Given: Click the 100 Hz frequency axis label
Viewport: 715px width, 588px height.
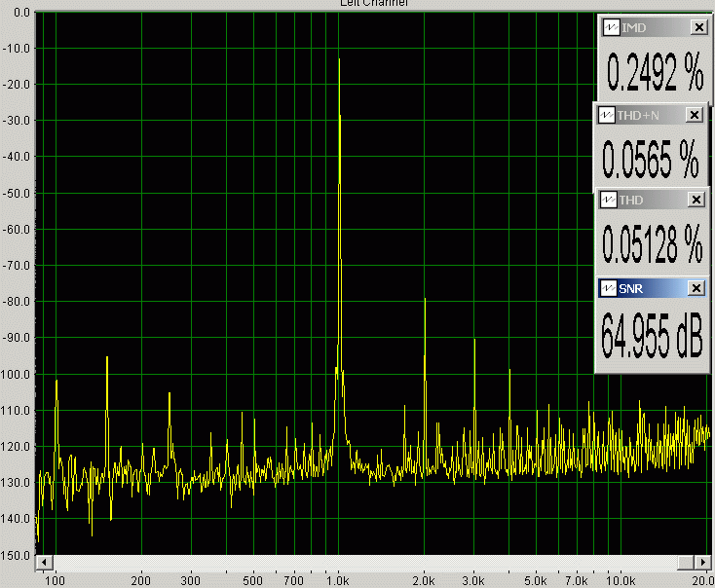Looking at the screenshot, I should pos(56,581).
